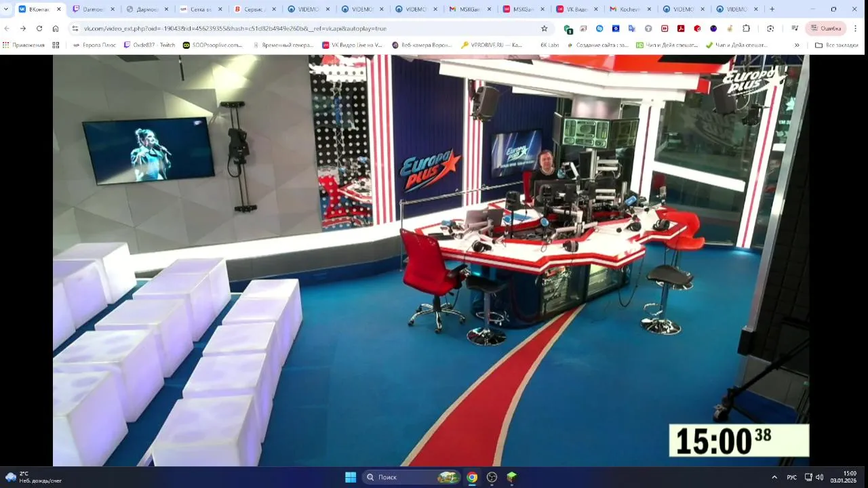Screen dimensions: 868x488
Task: Open the SOOPsooplive.com bookmark
Action: (212, 45)
